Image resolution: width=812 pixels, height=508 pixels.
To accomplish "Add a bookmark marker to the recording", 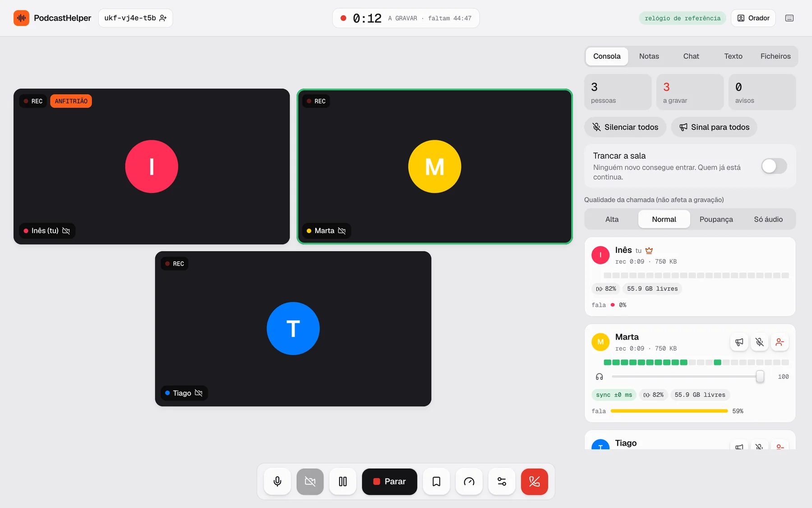I will pos(436,481).
